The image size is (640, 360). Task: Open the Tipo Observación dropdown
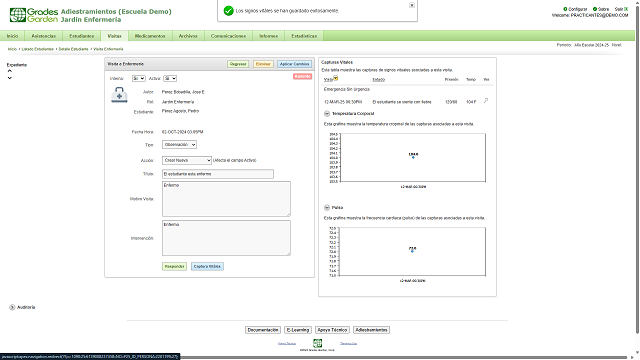pos(179,144)
